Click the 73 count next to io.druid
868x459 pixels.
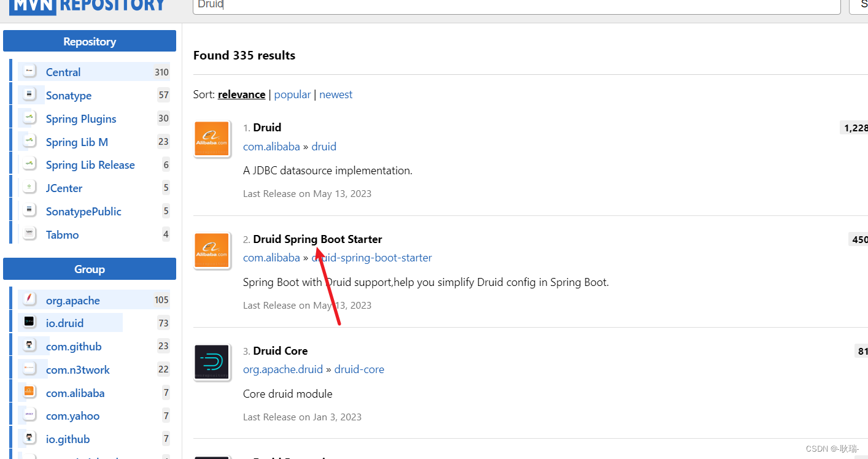(163, 323)
